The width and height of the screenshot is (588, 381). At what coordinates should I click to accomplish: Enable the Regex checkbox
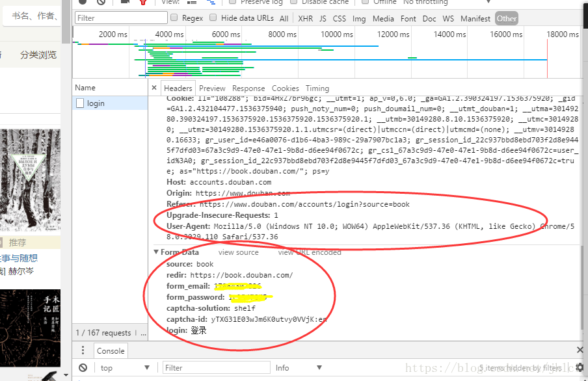pos(174,18)
